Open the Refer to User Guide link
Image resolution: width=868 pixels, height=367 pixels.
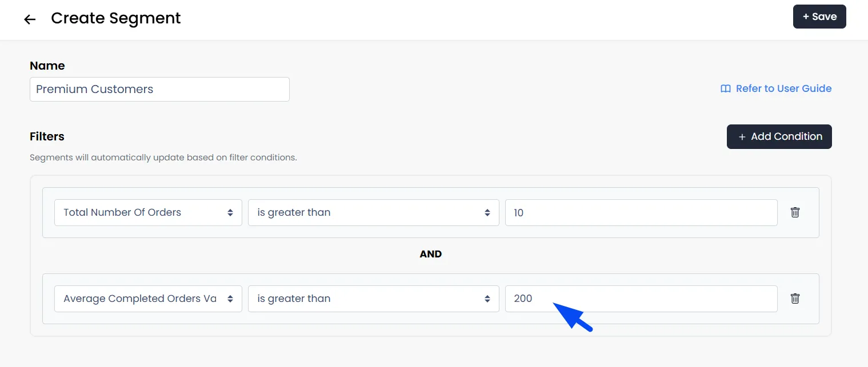(776, 88)
